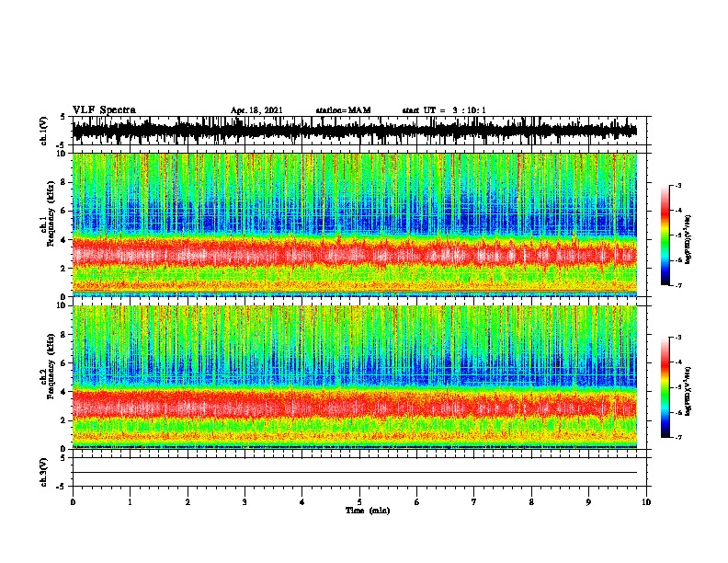
Task: Click the ch.2 frequency spectrogram panel
Action: 355,377
